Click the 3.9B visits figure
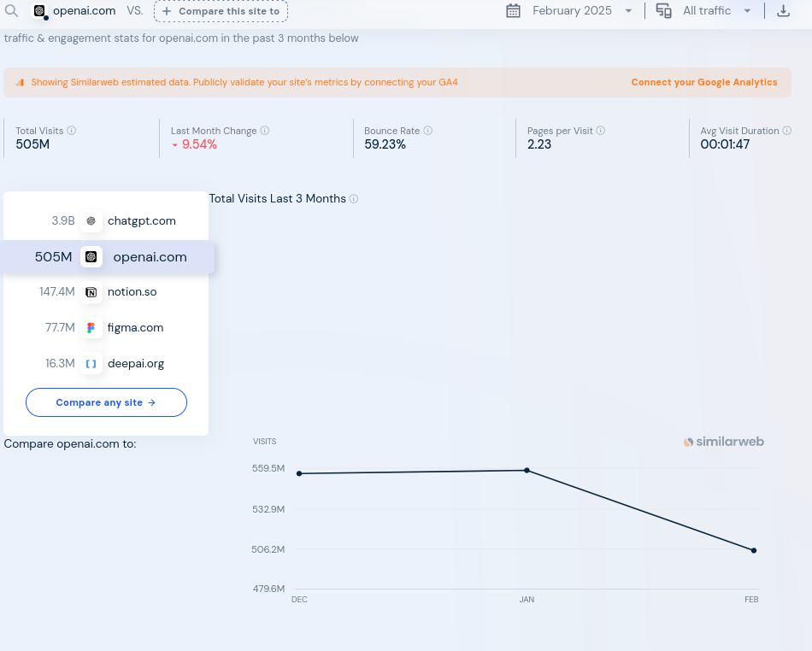The image size is (812, 651). point(63,221)
